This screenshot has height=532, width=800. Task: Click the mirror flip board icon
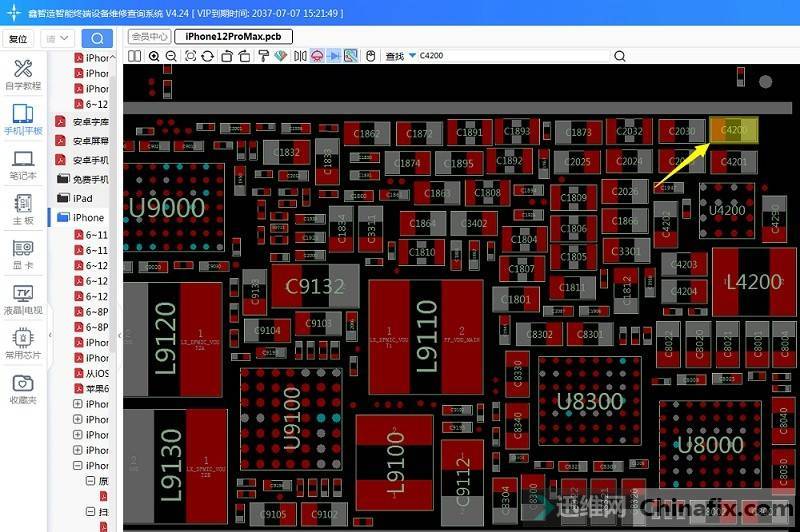(x=300, y=56)
